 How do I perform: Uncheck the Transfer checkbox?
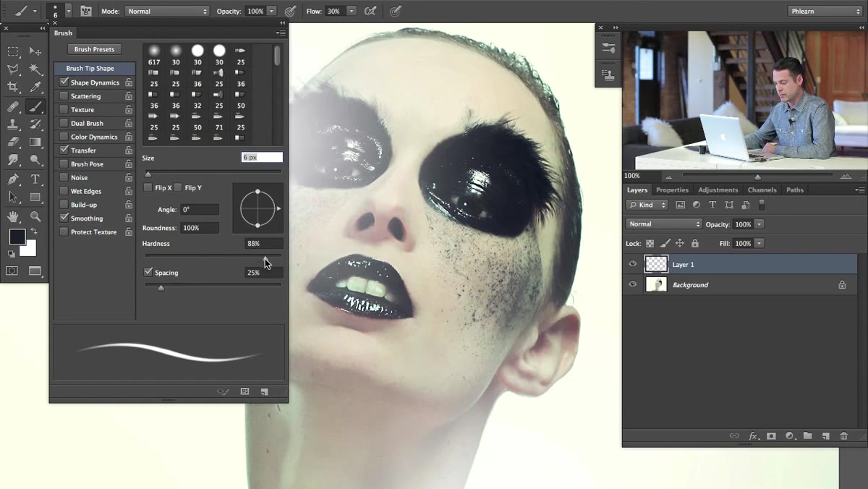[x=64, y=150]
